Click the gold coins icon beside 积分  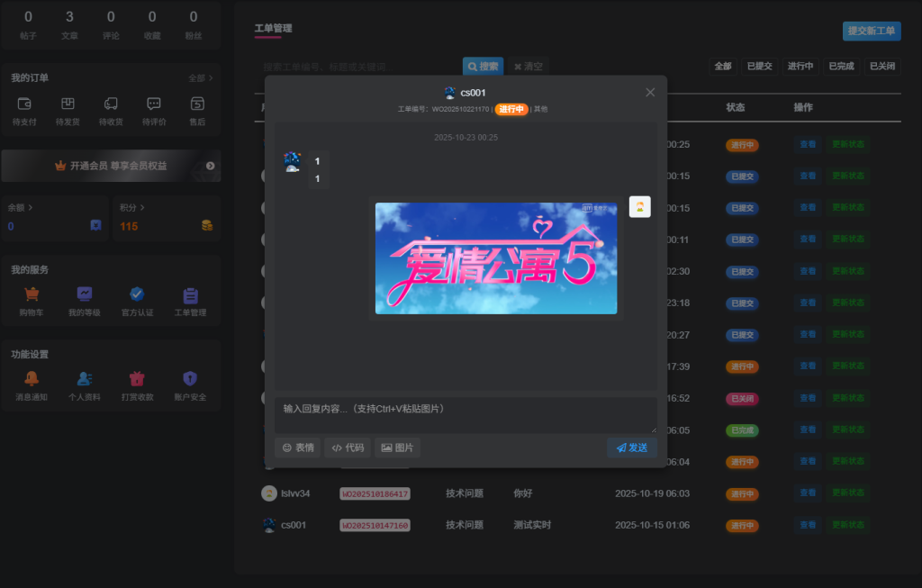click(x=207, y=225)
